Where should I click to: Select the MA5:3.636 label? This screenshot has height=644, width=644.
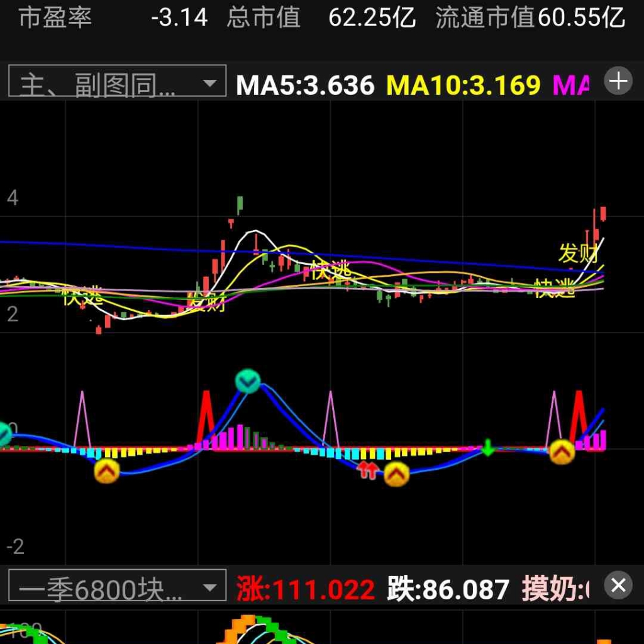305,85
